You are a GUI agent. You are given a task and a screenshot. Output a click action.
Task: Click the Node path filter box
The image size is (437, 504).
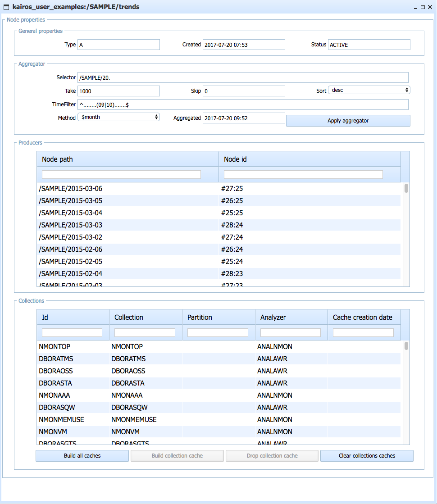(x=121, y=175)
